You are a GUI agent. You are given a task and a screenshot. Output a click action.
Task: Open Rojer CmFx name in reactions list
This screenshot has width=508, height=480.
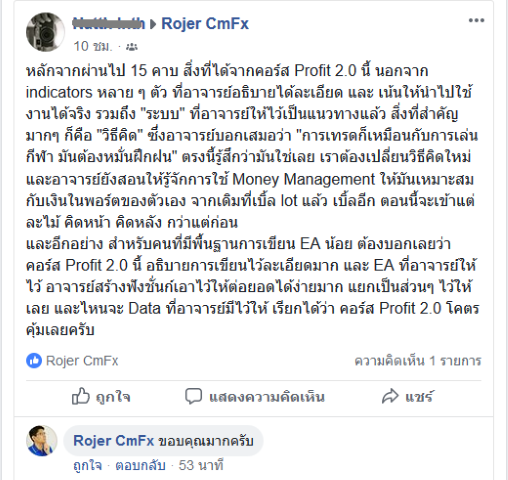tap(82, 361)
